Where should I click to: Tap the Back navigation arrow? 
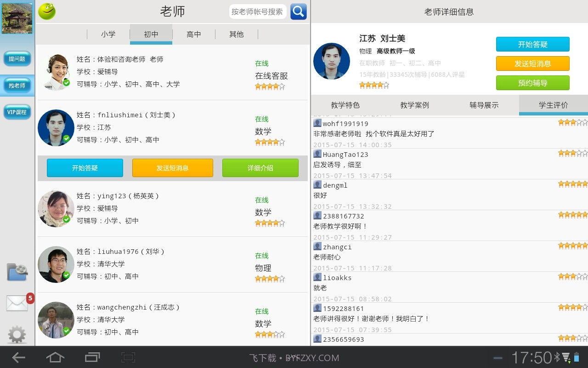point(18,357)
